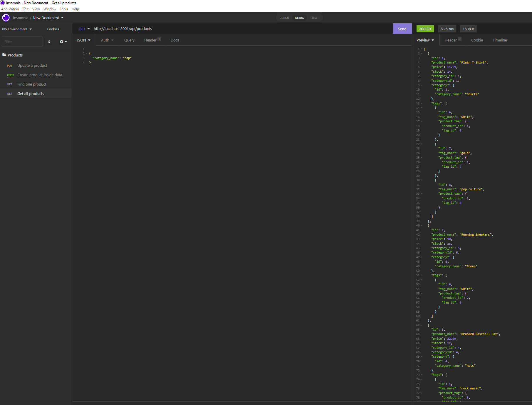532x405 pixels.
Task: Open the response Header tab
Action: coord(453,40)
